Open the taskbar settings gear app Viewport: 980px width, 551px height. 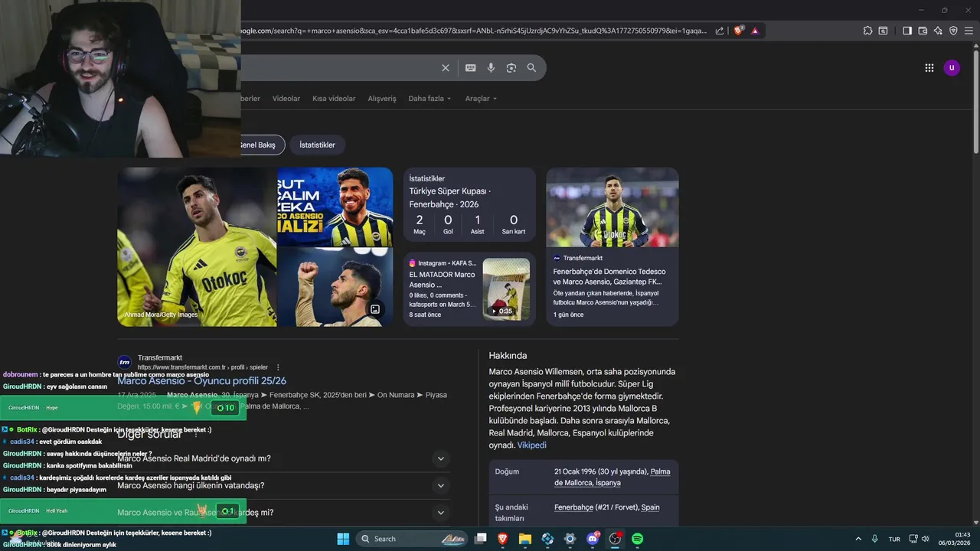coord(570,539)
